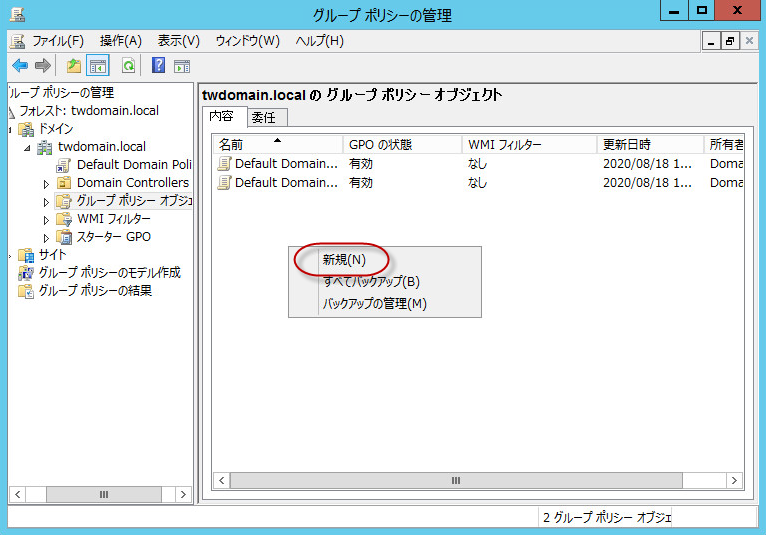Click the list's horizontal scrollbar right arrow

click(736, 481)
